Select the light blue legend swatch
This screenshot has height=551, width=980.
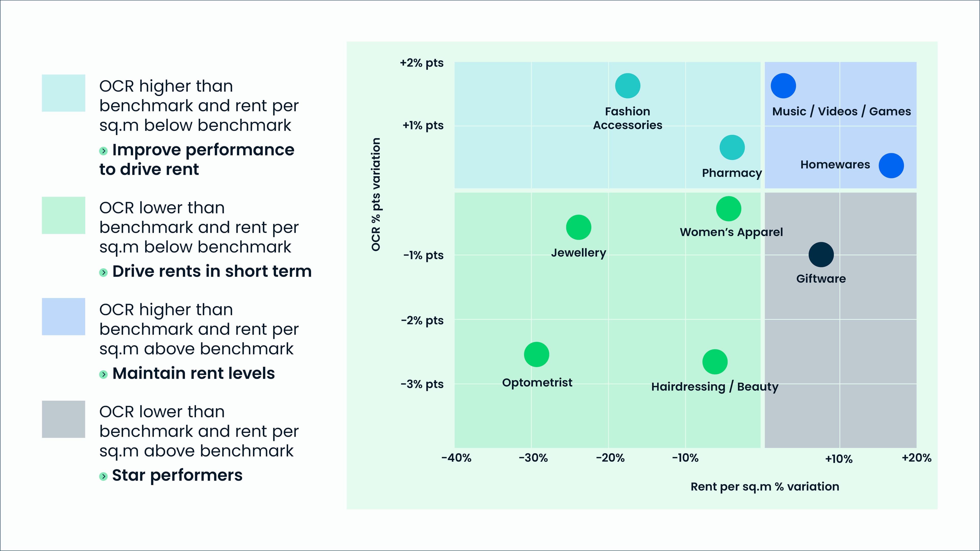coord(64,316)
